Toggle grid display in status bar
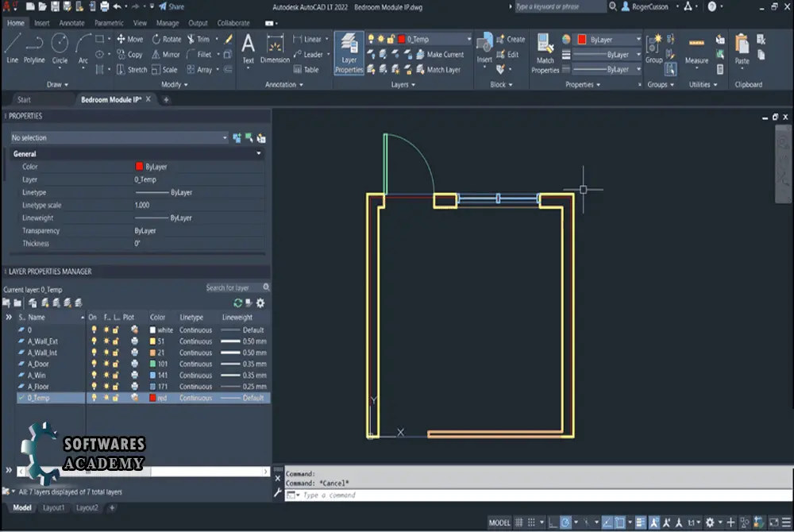The width and height of the screenshot is (794, 532). pyautogui.click(x=519, y=522)
